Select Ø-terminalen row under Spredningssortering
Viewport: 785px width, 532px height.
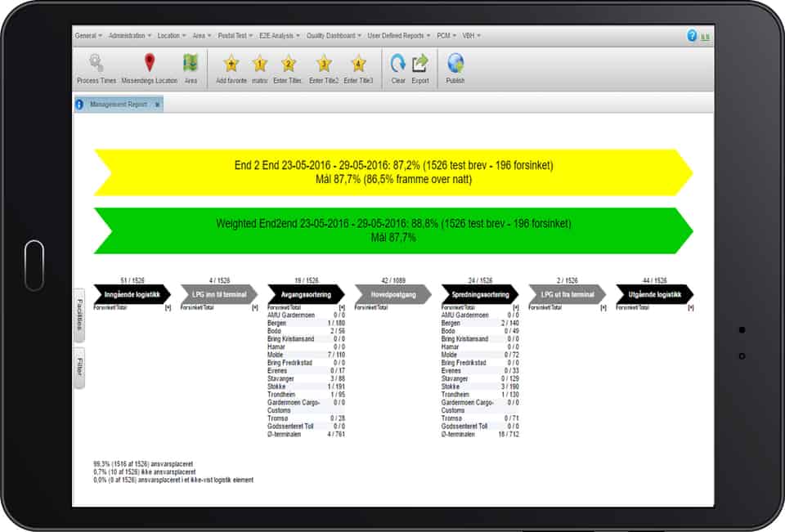[480, 435]
